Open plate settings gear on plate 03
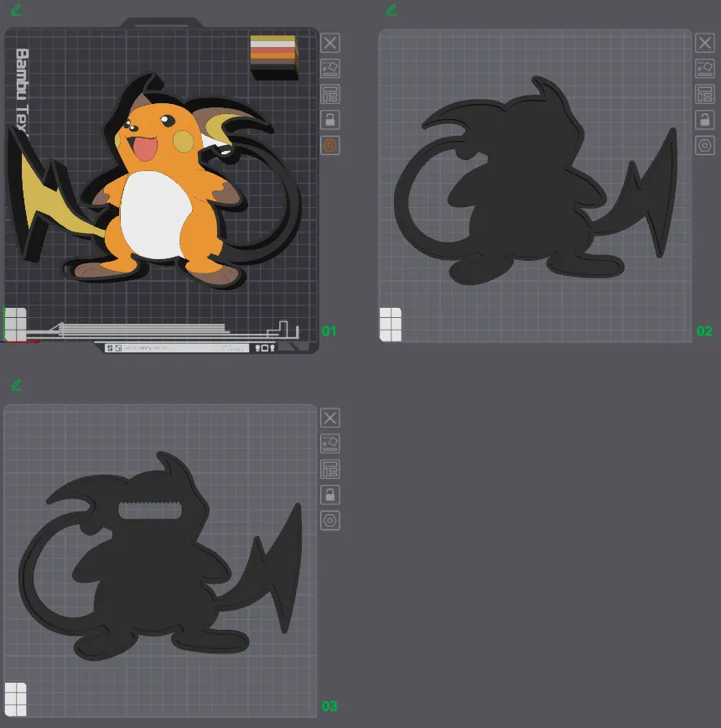The image size is (721, 728). point(330,521)
